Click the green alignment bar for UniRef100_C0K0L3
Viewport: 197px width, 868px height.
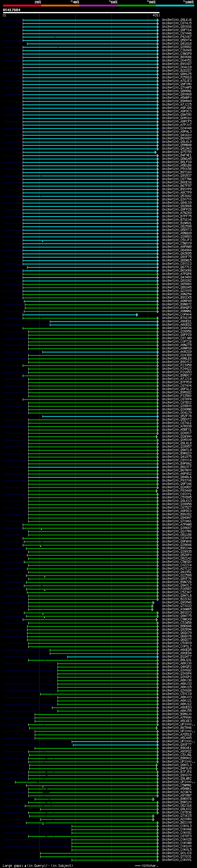115,826
